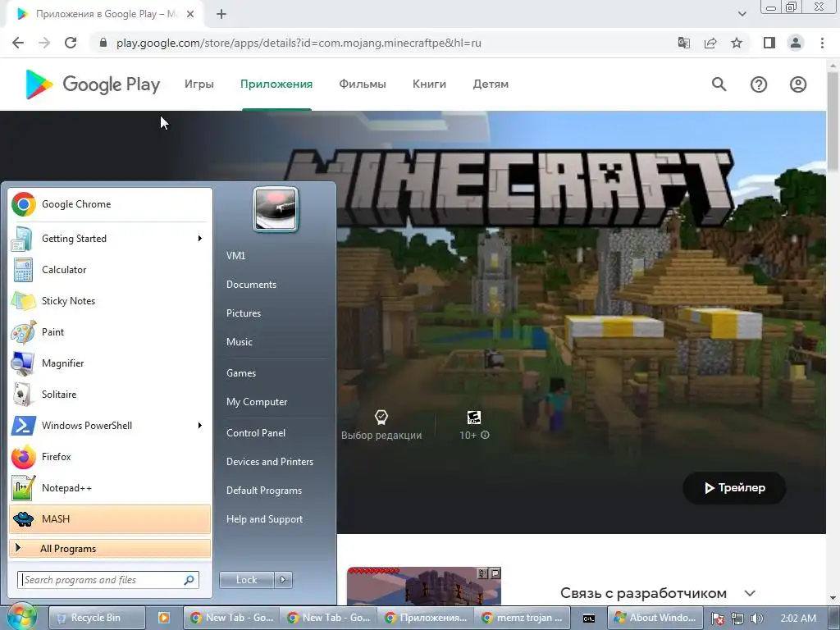This screenshot has width=840, height=630.
Task: Click the Google Play logo
Action: (x=93, y=84)
